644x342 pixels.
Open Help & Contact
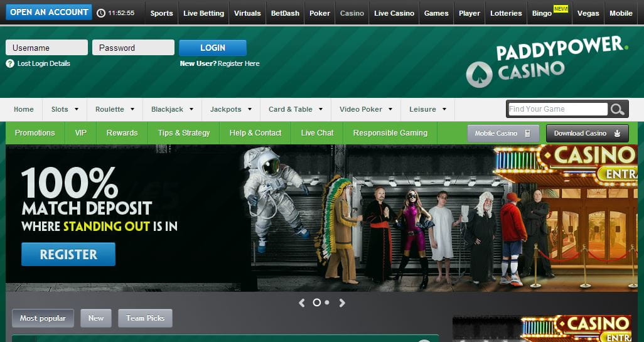pos(255,133)
